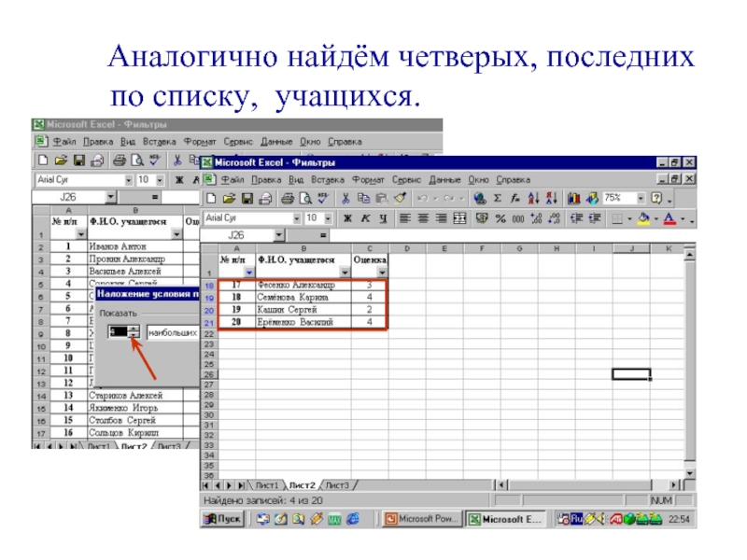Toggle Underline Ч in front window
The height and width of the screenshot is (560, 747).
pos(383,218)
